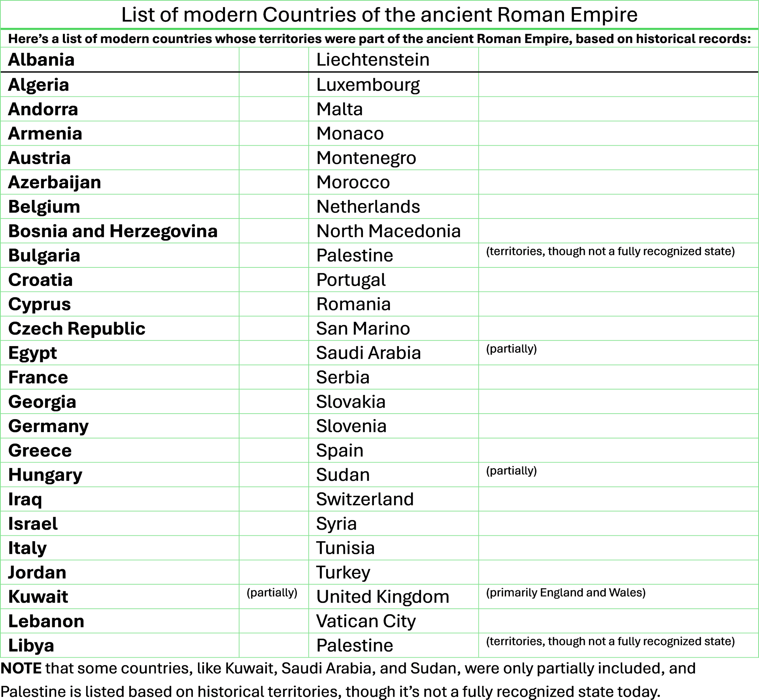
Task: Select the United Kingdom cell
Action: 383,597
